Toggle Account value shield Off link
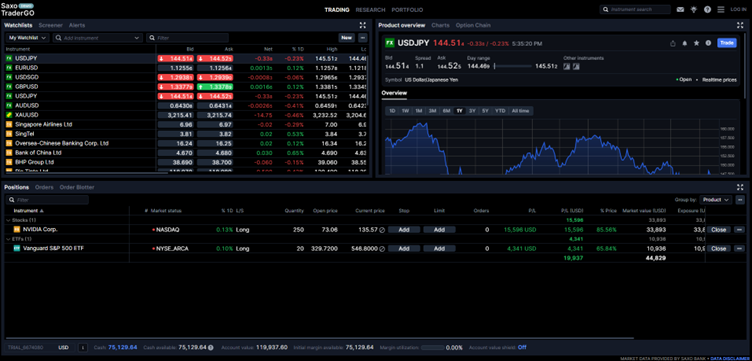 pos(522,348)
